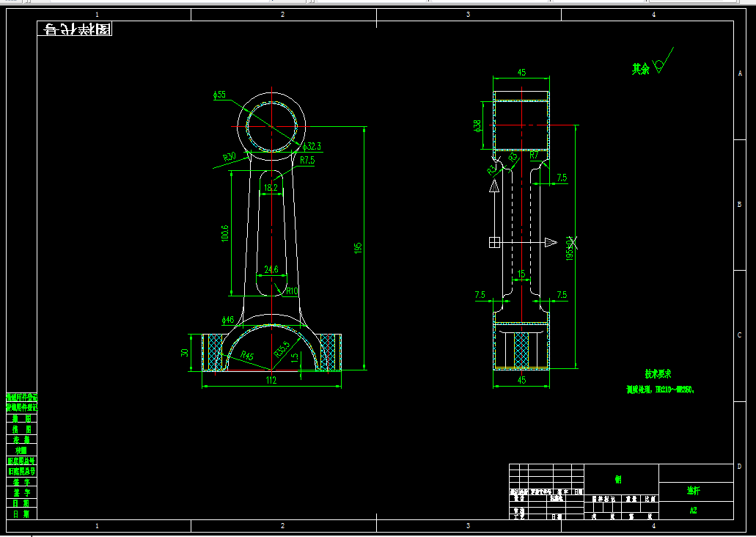Image resolution: width=756 pixels, height=537 pixels.
Task: Select the 45 dimension below the side view
Action: (x=521, y=380)
